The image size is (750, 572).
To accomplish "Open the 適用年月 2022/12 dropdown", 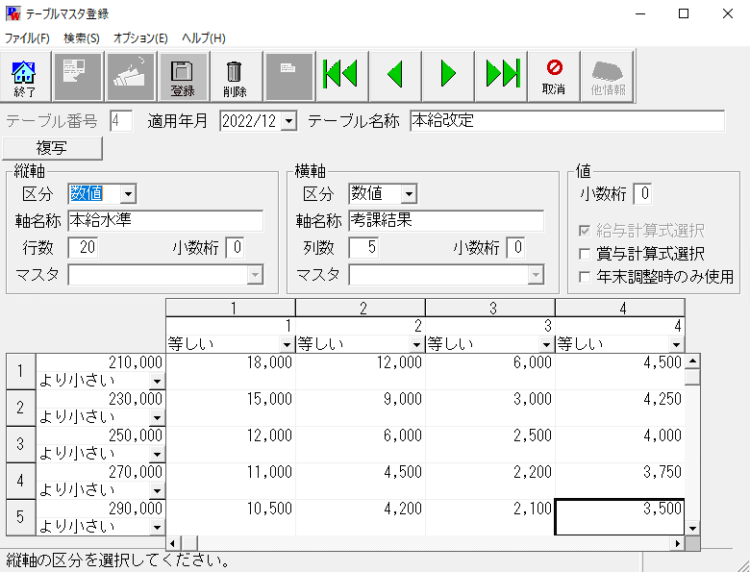I will click(289, 121).
